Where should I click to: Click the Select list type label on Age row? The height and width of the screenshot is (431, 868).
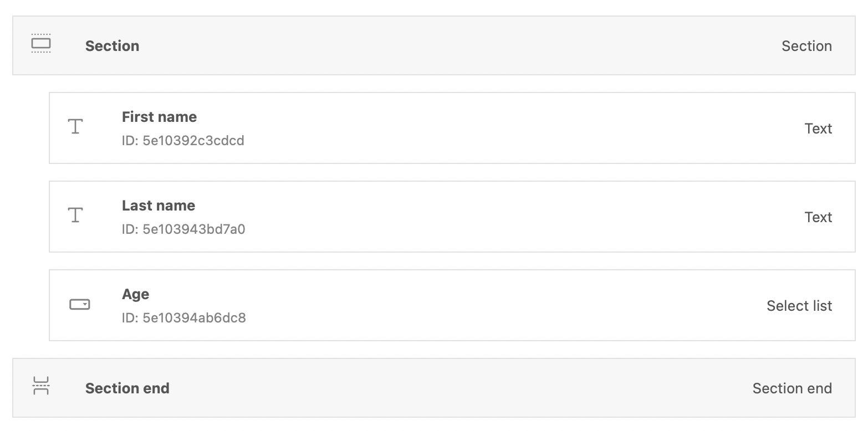pos(799,305)
